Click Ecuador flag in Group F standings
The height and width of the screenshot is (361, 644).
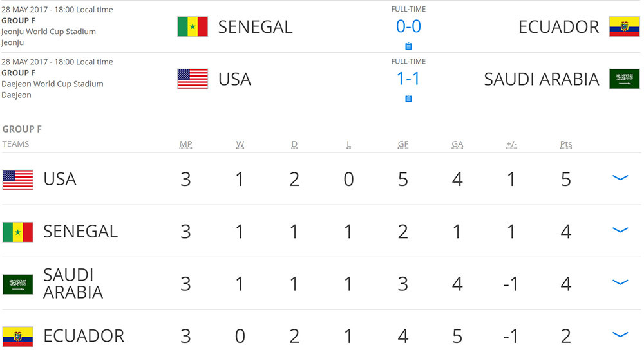coord(18,336)
